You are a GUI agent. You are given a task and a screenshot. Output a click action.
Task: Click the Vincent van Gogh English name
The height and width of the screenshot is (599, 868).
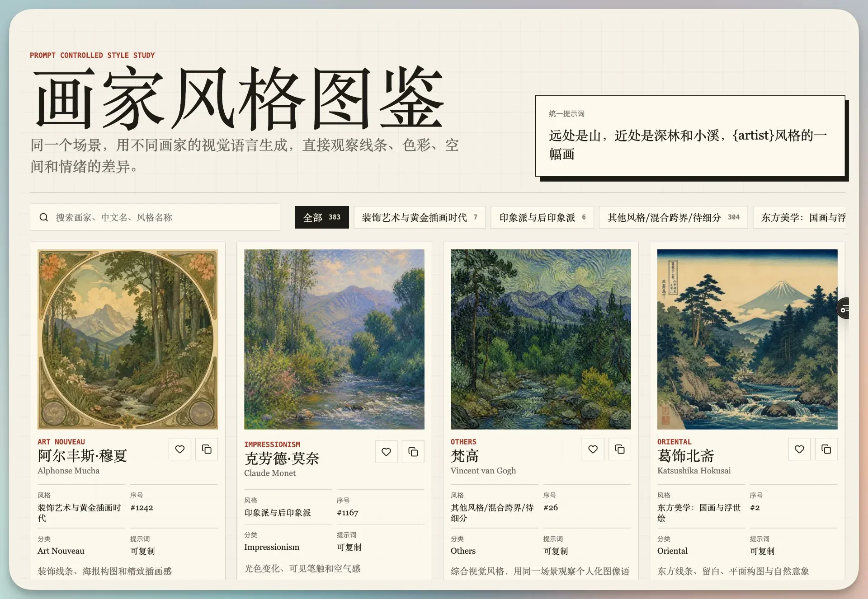483,471
